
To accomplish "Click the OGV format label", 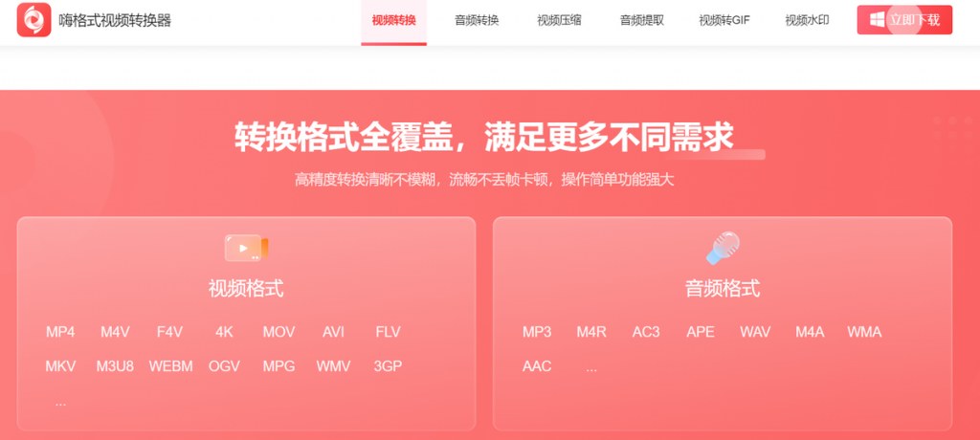I will pos(224,366).
